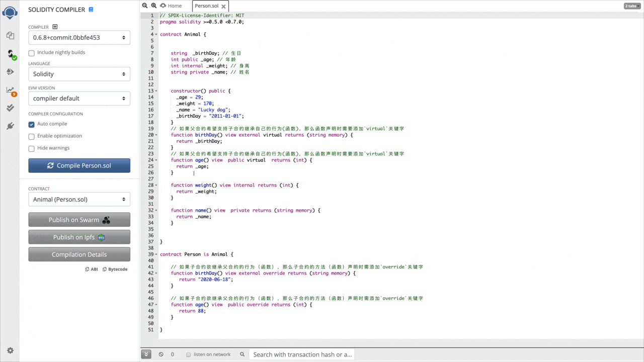This screenshot has width=644, height=362.
Task: Toggle listen on network checkbox
Action: 189,354
